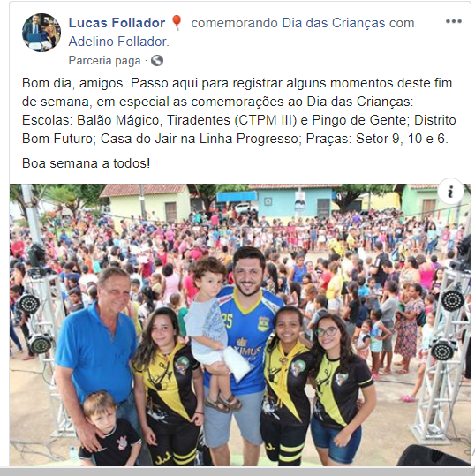Open the three-dot post options menu
Image resolution: width=475 pixels, height=476 pixels.
coord(454,21)
